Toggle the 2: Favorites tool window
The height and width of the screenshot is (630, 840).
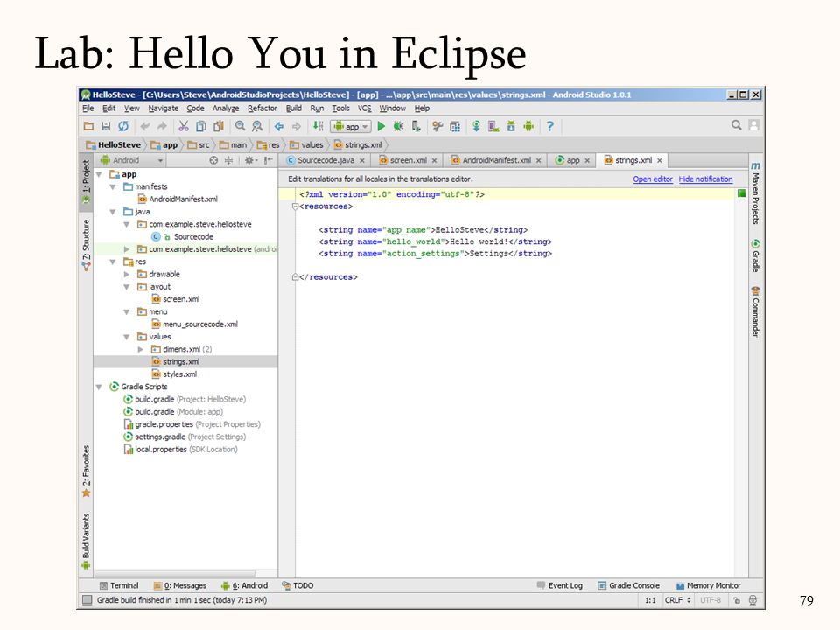(86, 472)
